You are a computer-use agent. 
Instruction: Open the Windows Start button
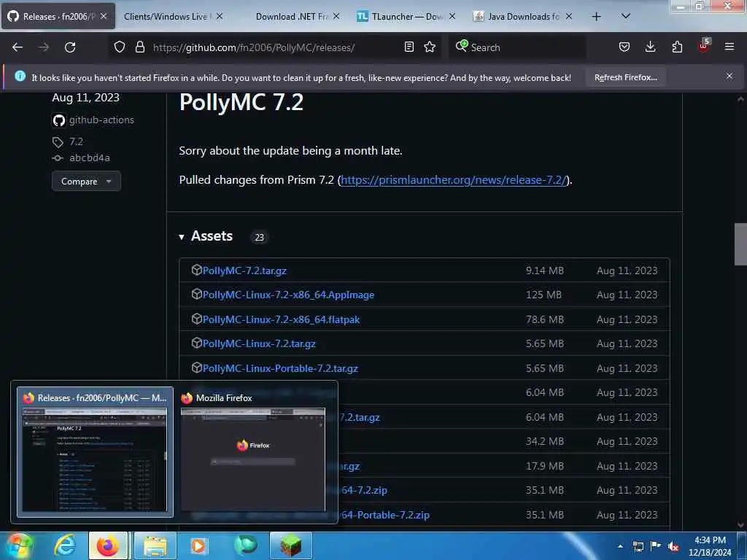(x=18, y=545)
